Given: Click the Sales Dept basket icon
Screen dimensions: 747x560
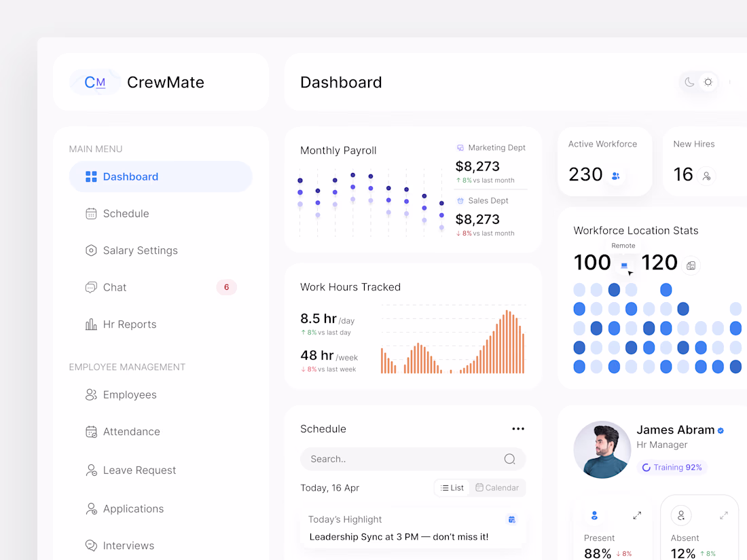Looking at the screenshot, I should (460, 201).
